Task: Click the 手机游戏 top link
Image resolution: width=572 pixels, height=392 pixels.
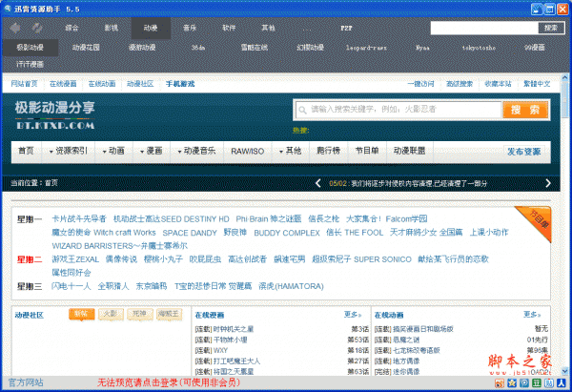Action: coord(180,84)
